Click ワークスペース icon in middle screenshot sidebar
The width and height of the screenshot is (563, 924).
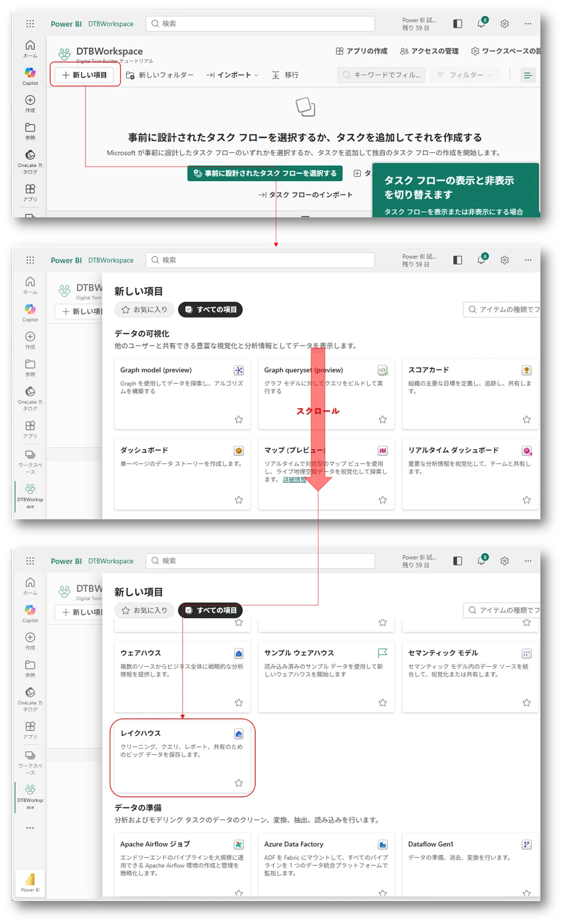[30, 455]
